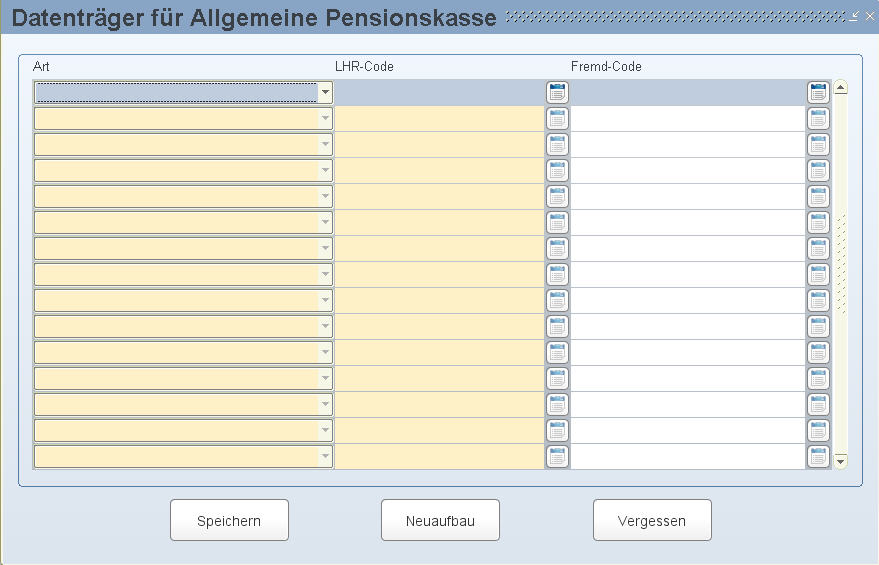
Task: Click the scrollbar down arrow
Action: pyautogui.click(x=840, y=461)
